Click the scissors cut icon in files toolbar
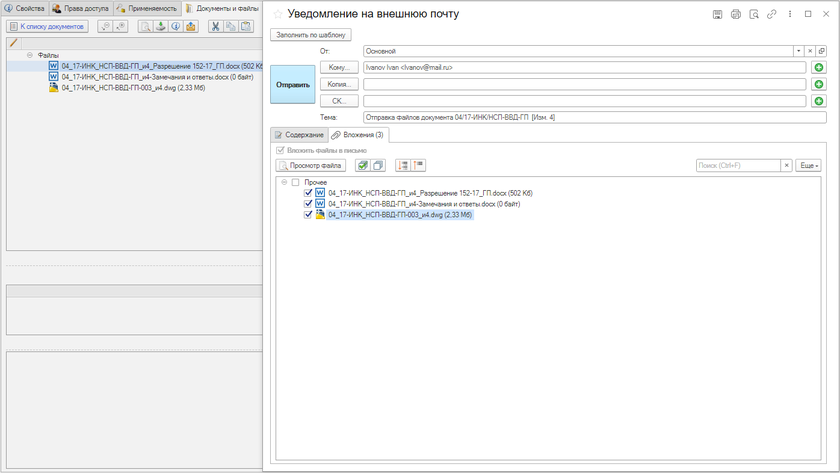The image size is (840, 473). pos(214,27)
